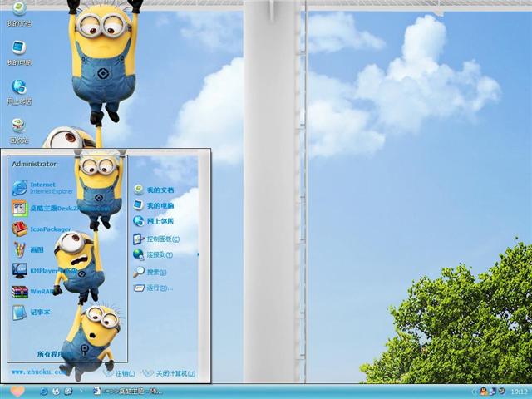Launch KMPlayer from the Start menu
Viewport: 532px width, 399px height.
tap(45, 271)
